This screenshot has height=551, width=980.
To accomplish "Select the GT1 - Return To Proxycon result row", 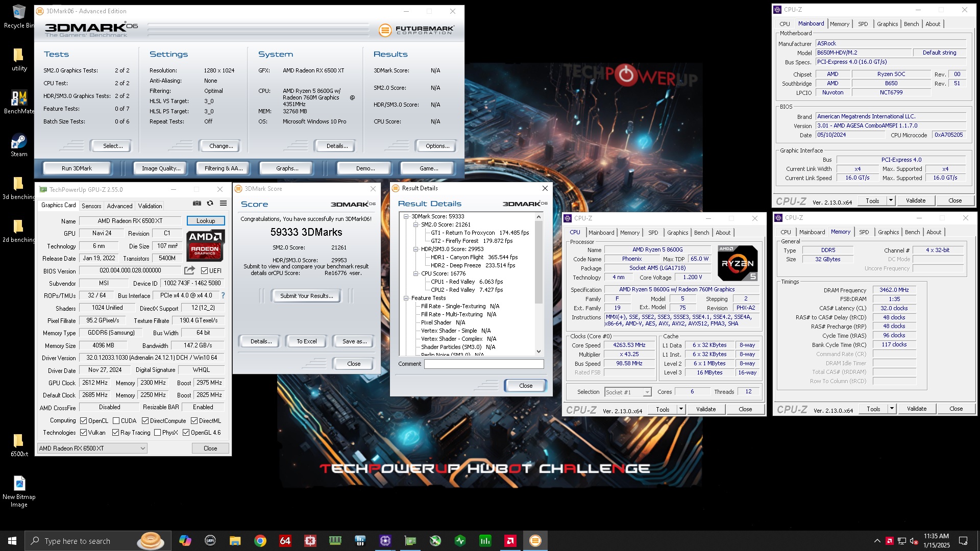I will 480,233.
